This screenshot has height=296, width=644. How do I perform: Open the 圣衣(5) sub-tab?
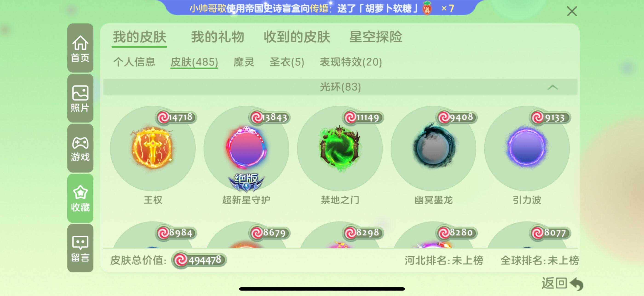coord(287,62)
